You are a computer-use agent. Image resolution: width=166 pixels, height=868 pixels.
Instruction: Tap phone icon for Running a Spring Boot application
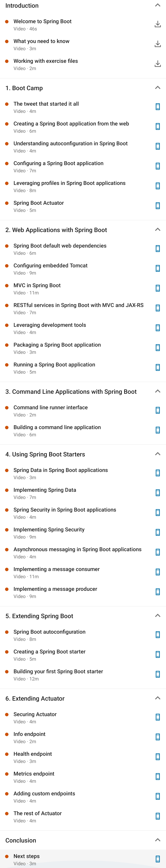pos(158,368)
